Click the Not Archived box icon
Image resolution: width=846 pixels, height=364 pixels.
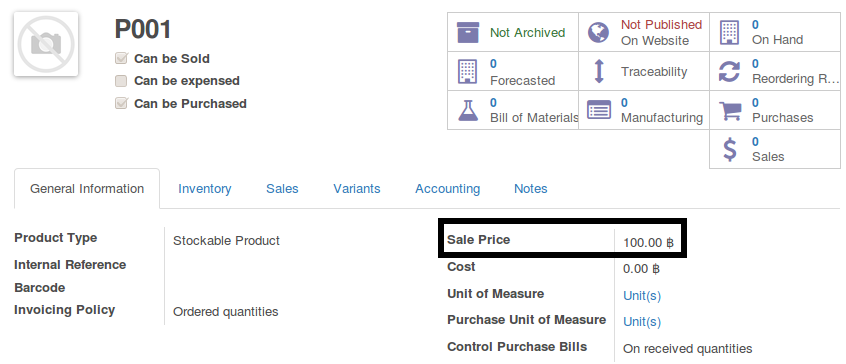tap(468, 32)
